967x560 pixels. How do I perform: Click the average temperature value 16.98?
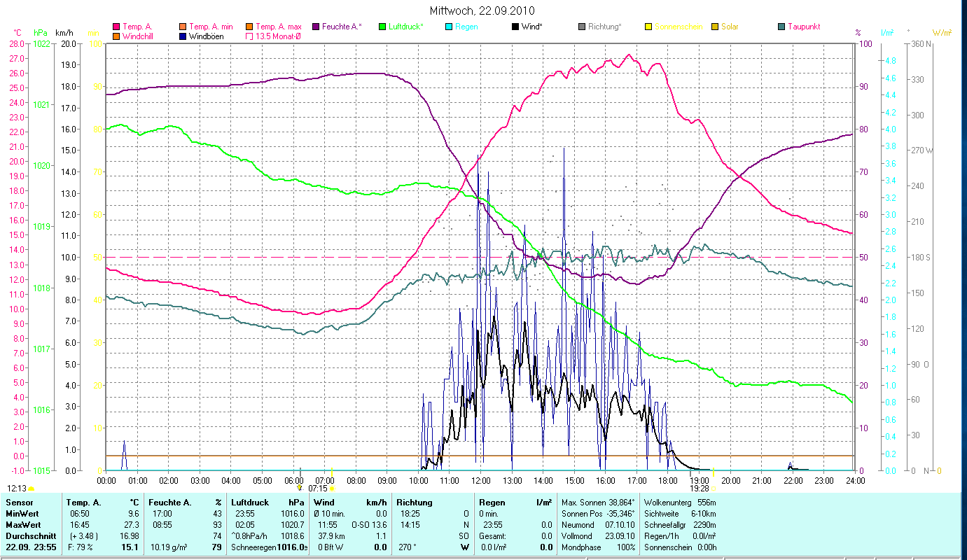130,536
